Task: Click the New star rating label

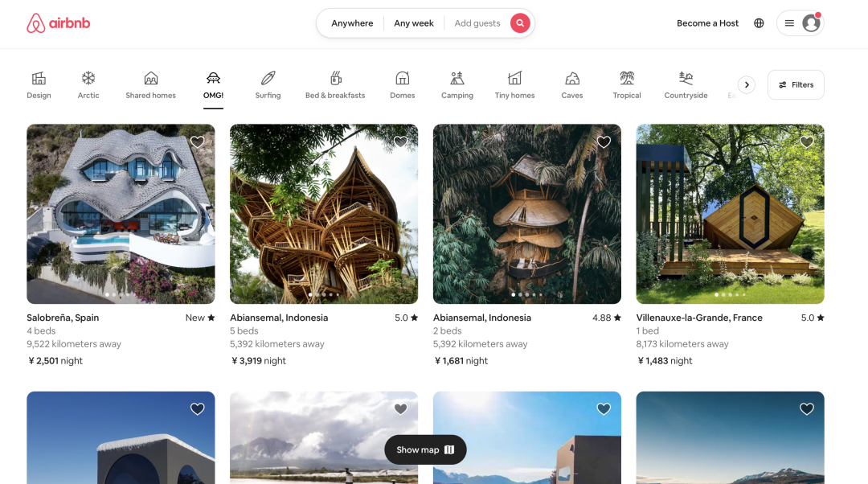Action: coord(200,318)
